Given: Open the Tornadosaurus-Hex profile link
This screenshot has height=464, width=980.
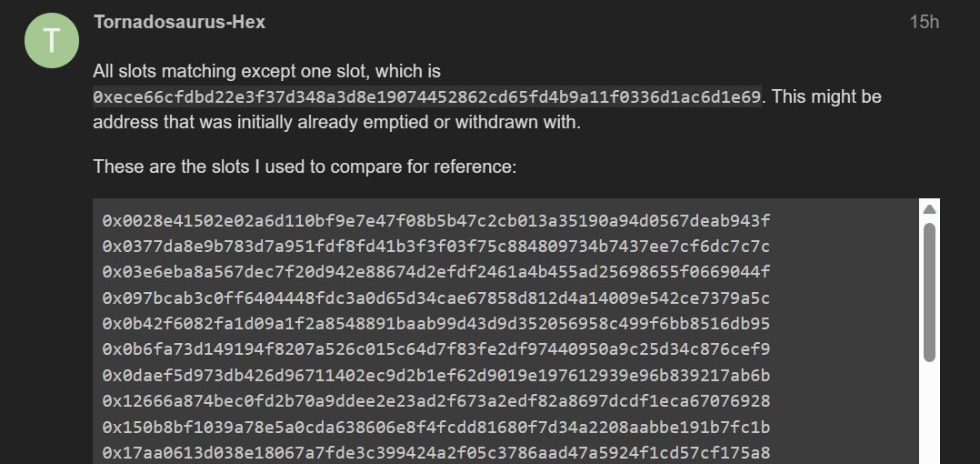Looking at the screenshot, I should tap(179, 22).
